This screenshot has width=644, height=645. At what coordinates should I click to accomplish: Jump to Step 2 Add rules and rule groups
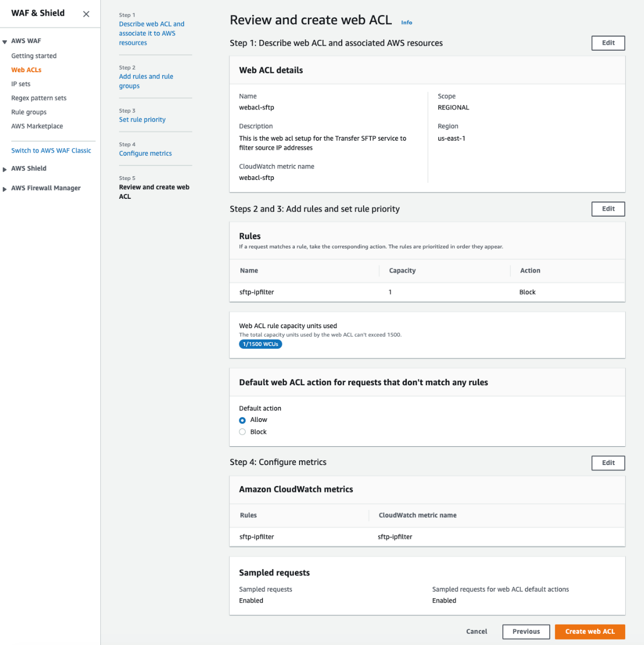(x=146, y=81)
